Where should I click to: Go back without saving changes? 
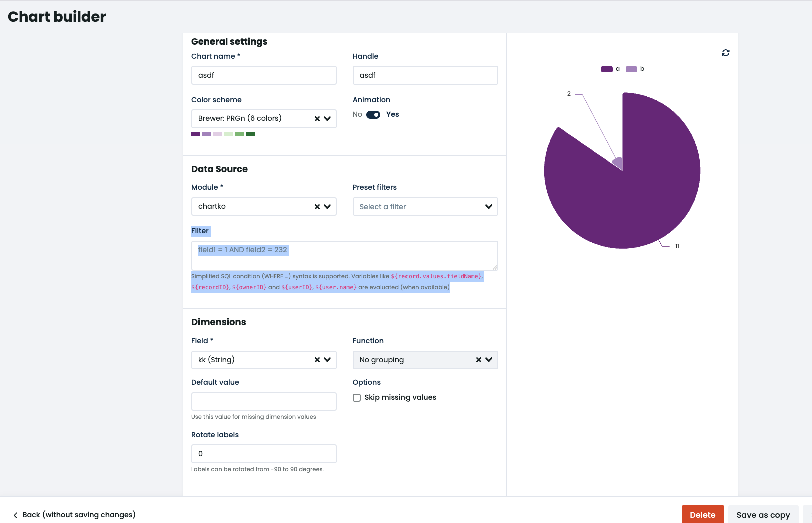pos(74,515)
